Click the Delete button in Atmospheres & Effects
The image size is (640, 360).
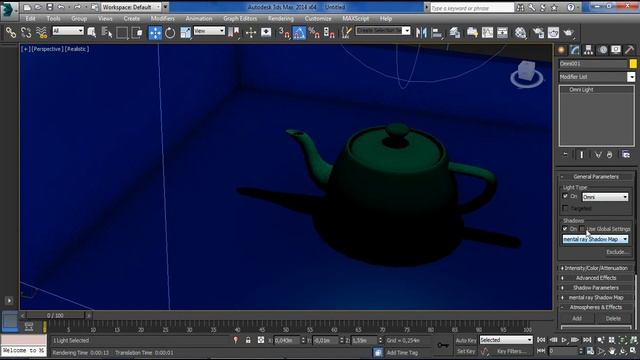click(x=613, y=318)
